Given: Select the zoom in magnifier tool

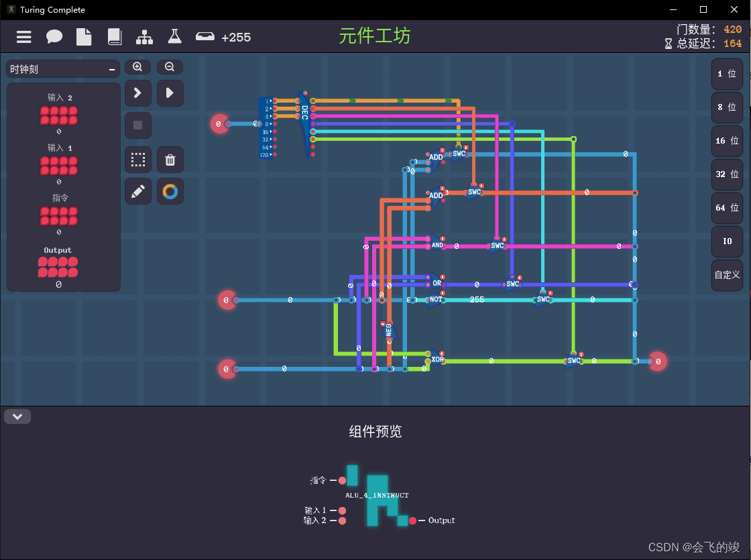Looking at the screenshot, I should 137,66.
